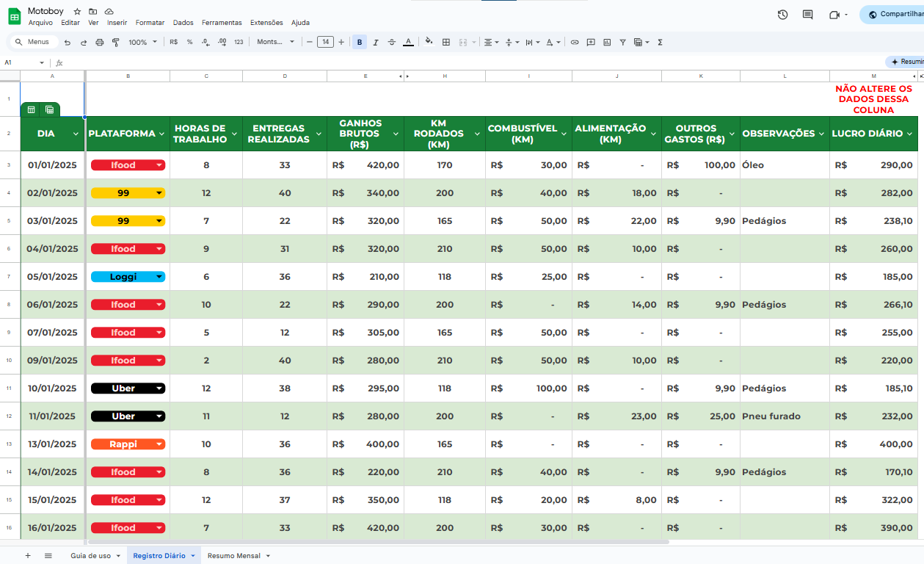Click the insert link icon

coord(575,43)
